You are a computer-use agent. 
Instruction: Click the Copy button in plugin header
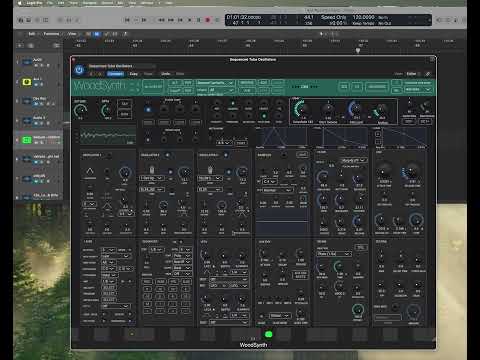pyautogui.click(x=133, y=74)
